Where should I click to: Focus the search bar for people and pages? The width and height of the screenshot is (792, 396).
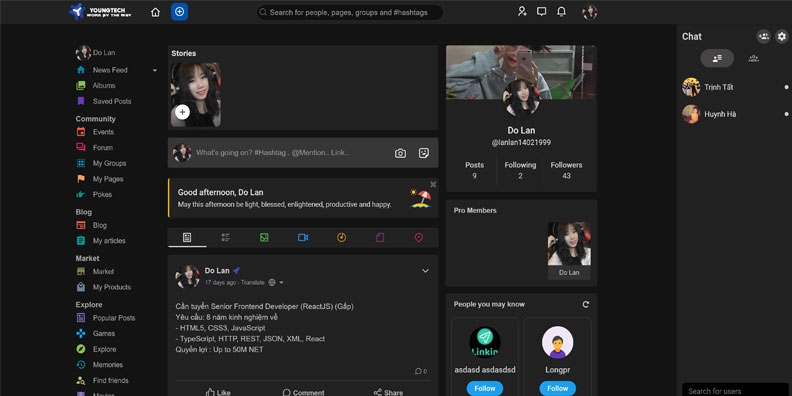click(x=350, y=12)
